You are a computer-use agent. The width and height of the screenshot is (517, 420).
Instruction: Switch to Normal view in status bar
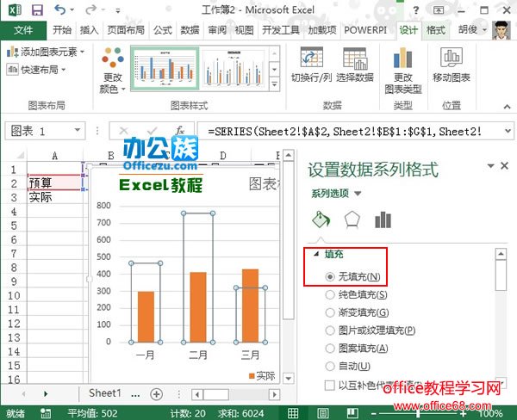coord(293,413)
